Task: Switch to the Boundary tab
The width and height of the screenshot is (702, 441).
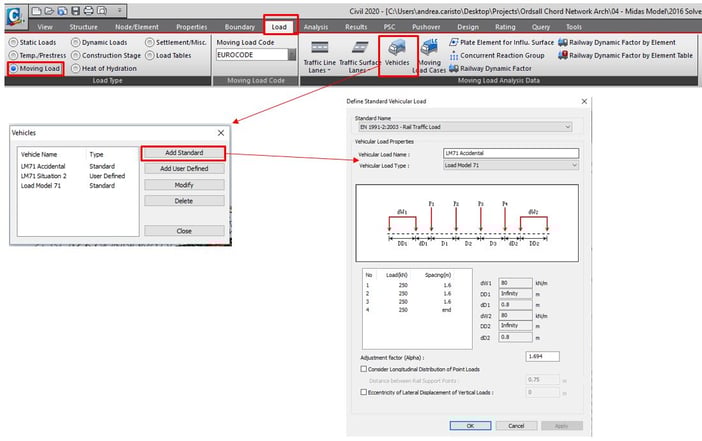Action: coord(240,27)
